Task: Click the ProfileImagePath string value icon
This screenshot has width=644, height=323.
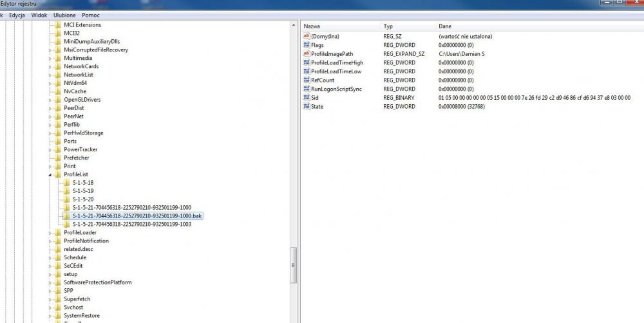Action: click(306, 54)
